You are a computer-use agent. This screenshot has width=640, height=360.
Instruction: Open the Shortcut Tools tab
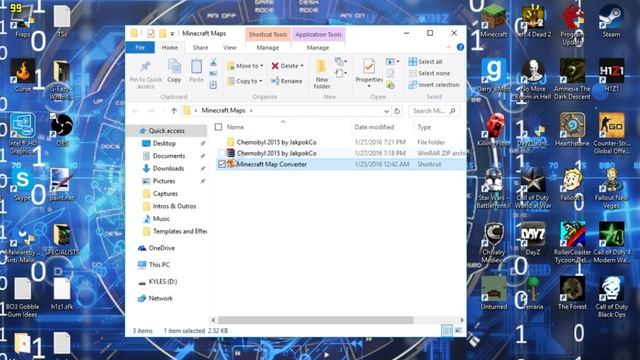coord(268,34)
